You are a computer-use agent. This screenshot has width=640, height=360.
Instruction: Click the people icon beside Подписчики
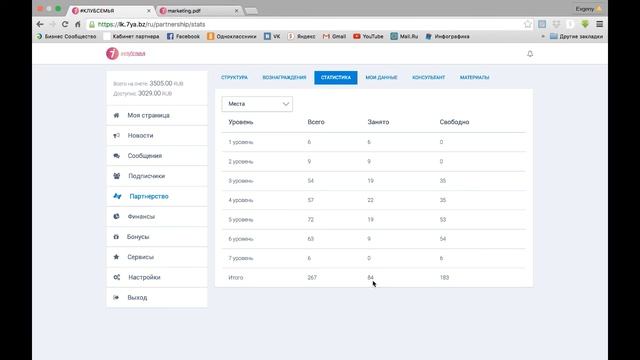(117, 176)
